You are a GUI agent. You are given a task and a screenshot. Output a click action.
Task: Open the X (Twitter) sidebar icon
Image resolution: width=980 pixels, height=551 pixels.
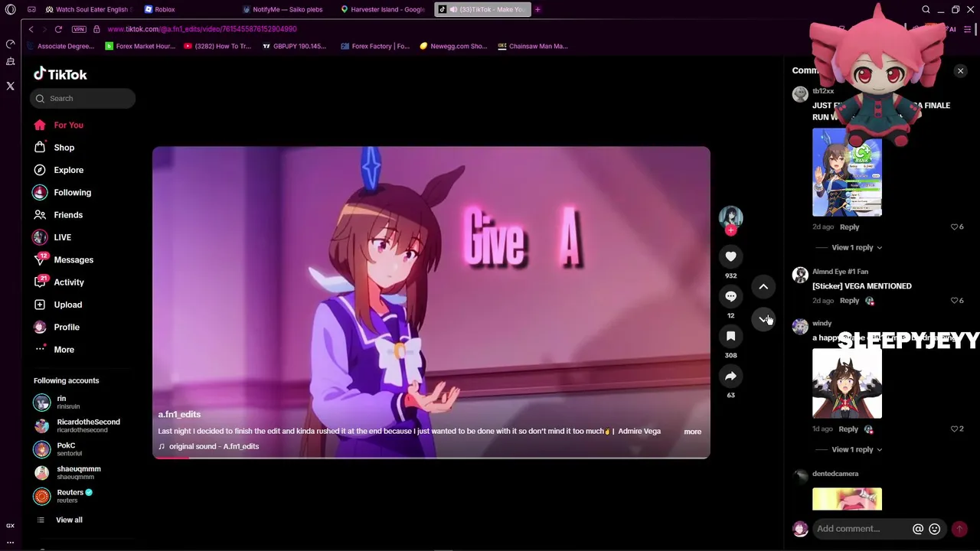[10, 86]
